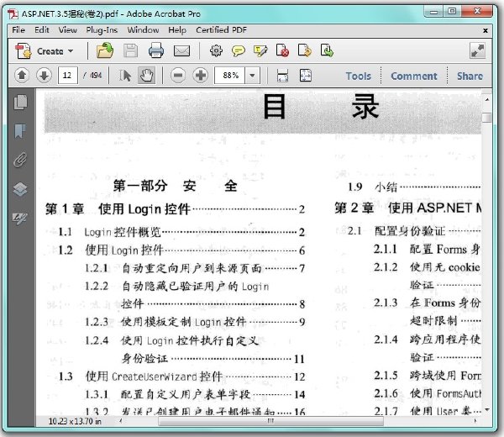
Task: Click the 第一部分 安全 section heading
Action: point(176,186)
